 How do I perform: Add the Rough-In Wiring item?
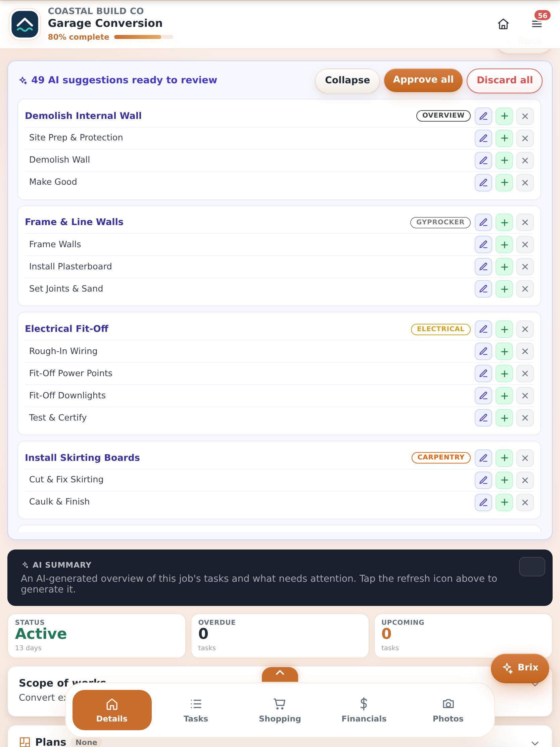pos(504,352)
